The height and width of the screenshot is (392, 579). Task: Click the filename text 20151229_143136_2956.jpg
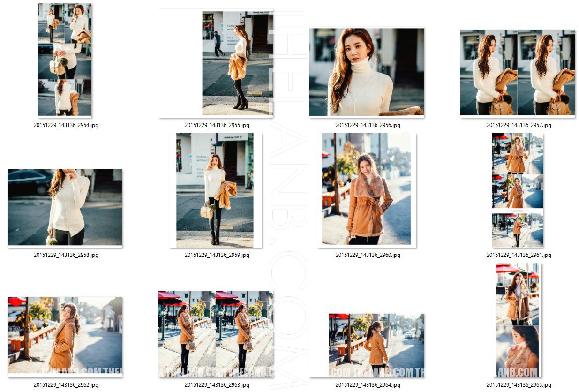(x=368, y=125)
